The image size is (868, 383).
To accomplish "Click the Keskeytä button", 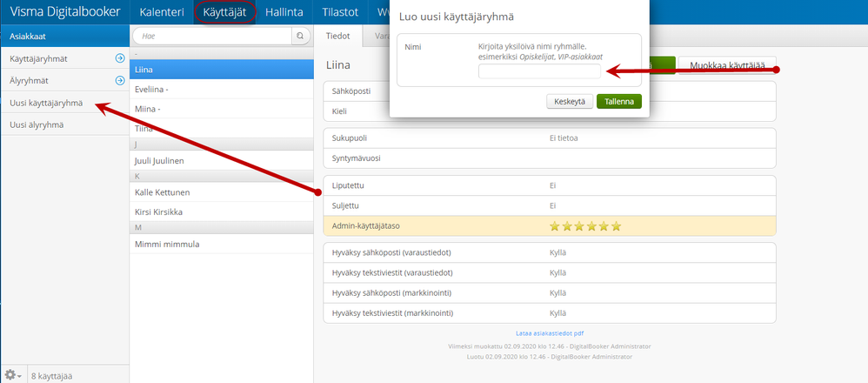I will click(570, 102).
